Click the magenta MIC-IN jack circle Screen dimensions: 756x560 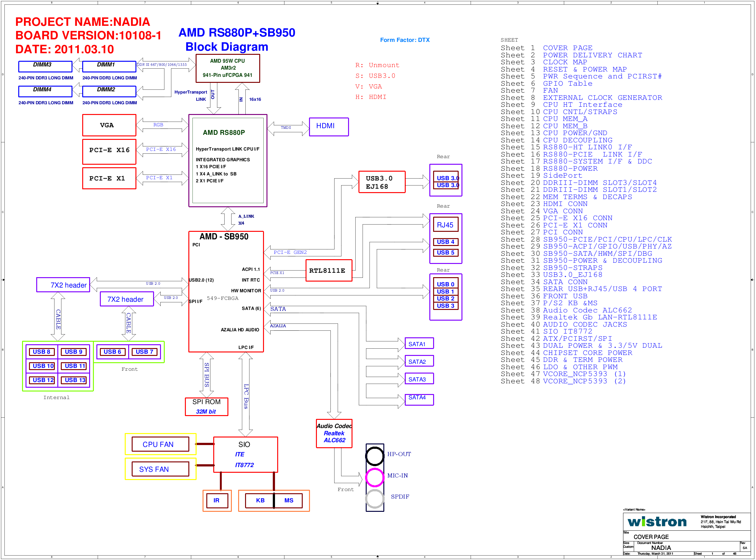click(375, 477)
